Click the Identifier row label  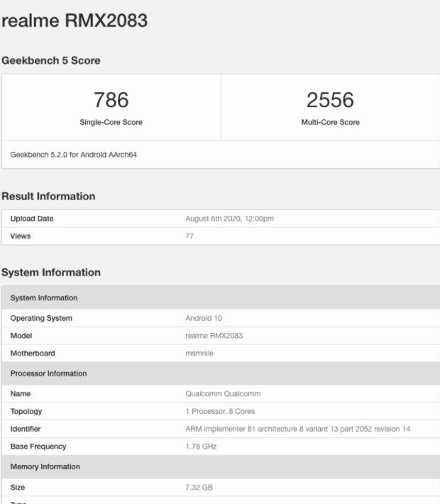click(x=26, y=429)
